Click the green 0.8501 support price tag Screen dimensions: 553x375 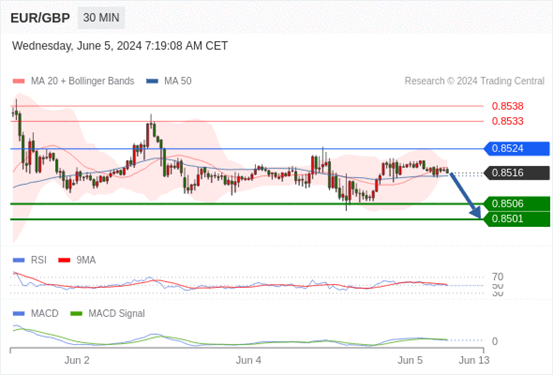pos(517,219)
